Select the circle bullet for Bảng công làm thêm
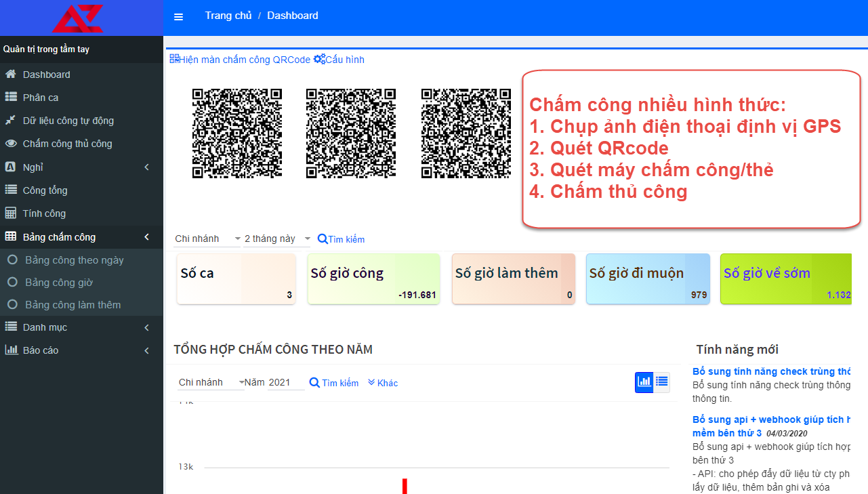The width and height of the screenshot is (868, 494). tap(12, 304)
